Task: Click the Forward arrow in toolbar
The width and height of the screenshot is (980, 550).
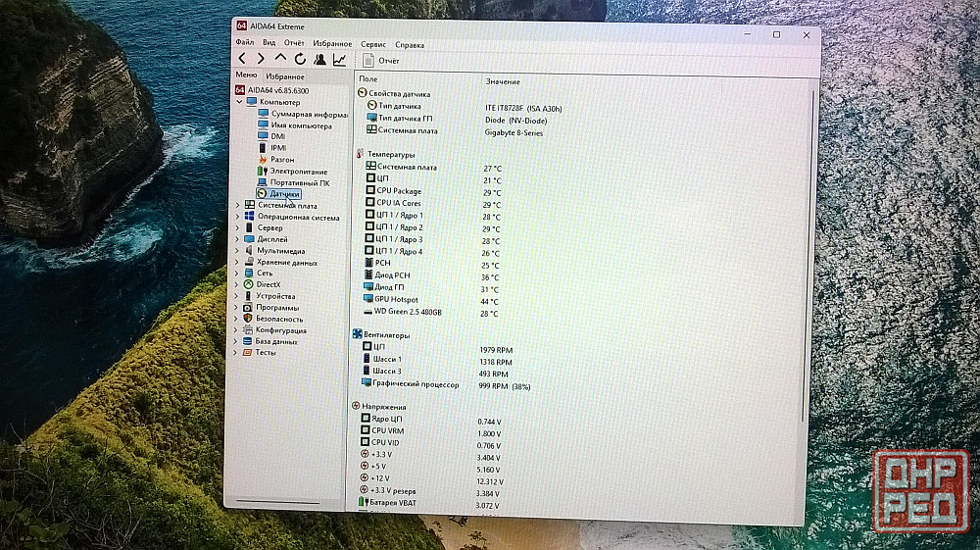Action: click(x=261, y=60)
